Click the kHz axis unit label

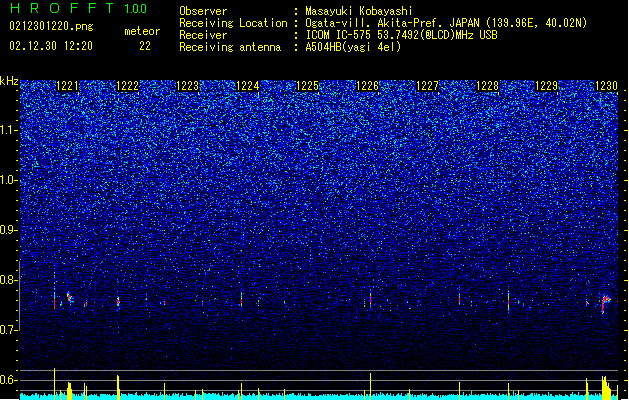[9, 81]
